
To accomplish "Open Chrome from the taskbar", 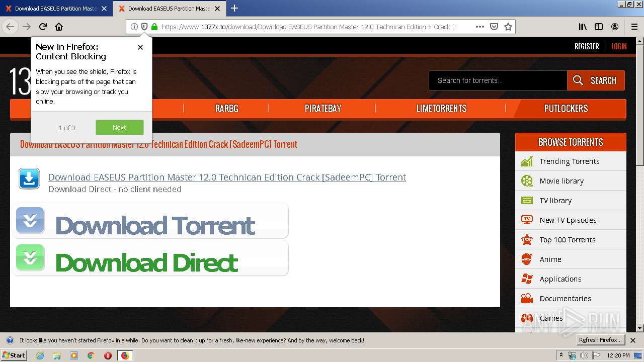I will (x=91, y=355).
